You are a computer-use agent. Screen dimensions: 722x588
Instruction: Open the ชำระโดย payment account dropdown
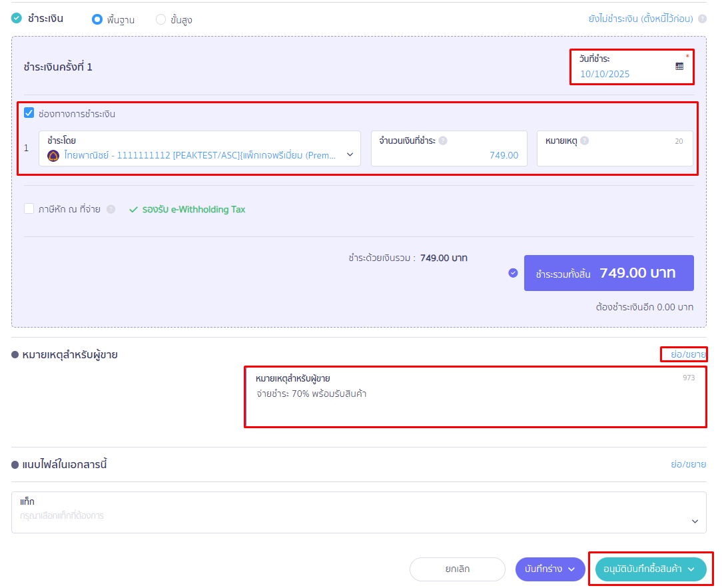(x=350, y=154)
